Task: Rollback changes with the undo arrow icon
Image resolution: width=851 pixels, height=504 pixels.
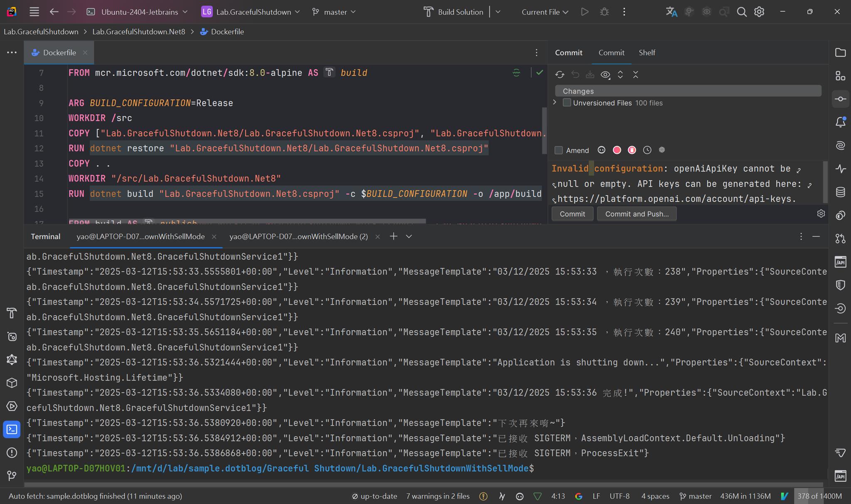Action: point(575,74)
